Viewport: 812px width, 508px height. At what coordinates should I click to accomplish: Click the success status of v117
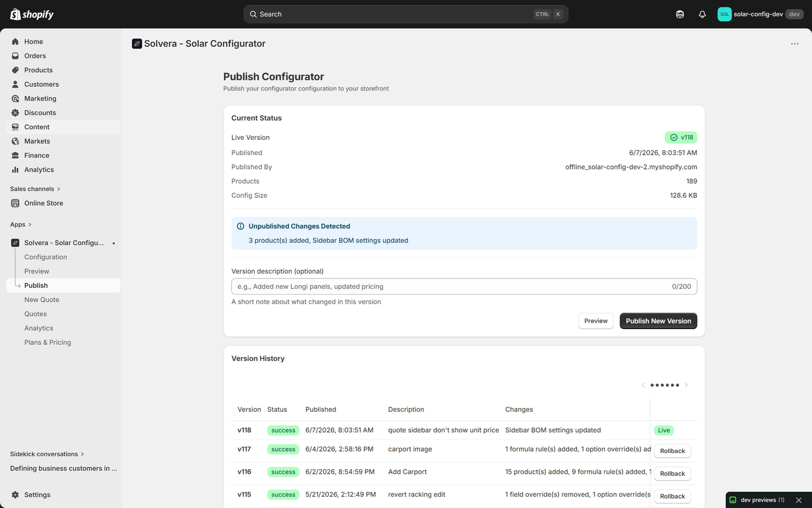[x=283, y=450]
